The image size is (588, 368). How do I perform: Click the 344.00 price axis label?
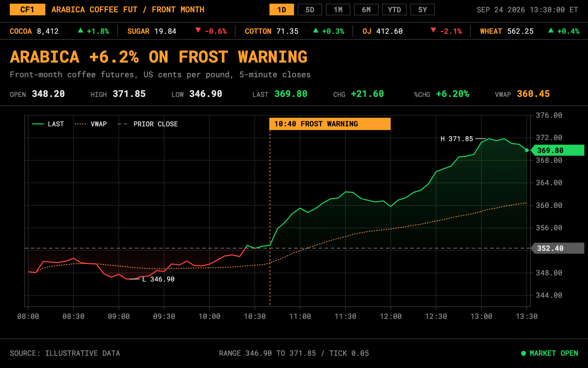549,295
